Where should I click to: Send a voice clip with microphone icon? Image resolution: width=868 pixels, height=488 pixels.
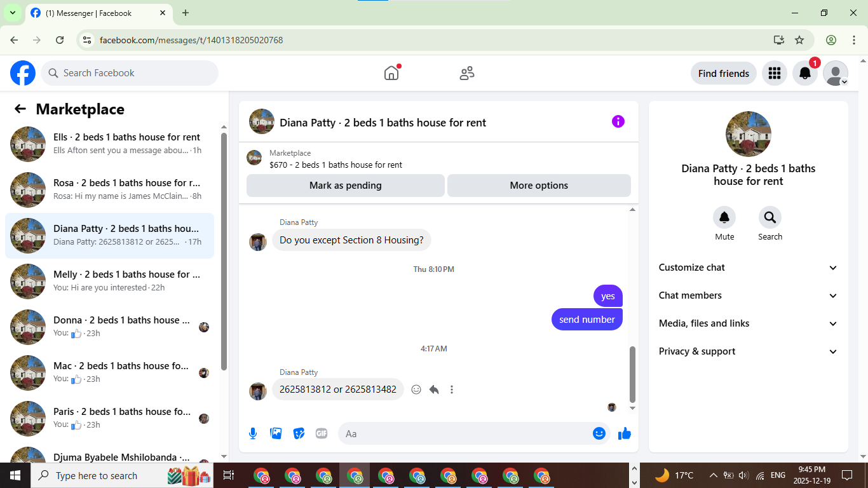(253, 433)
